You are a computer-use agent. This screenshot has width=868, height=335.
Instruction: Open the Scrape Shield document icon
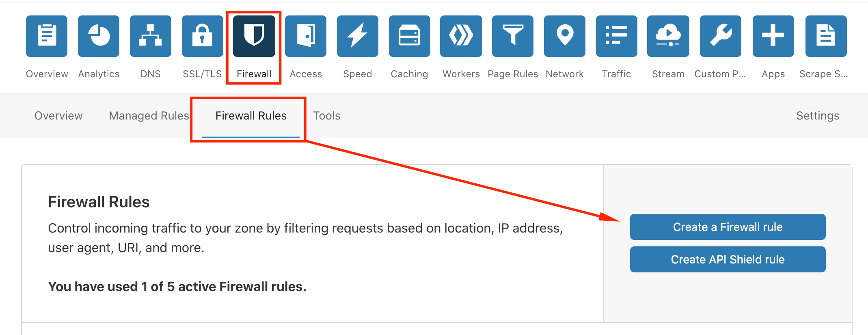pos(826,36)
